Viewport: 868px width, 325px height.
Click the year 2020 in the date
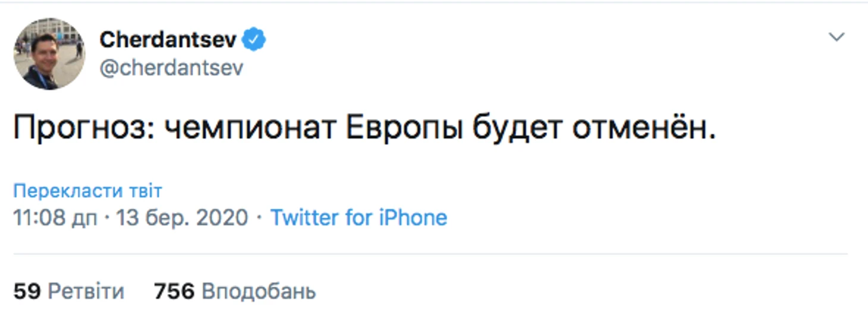222,218
